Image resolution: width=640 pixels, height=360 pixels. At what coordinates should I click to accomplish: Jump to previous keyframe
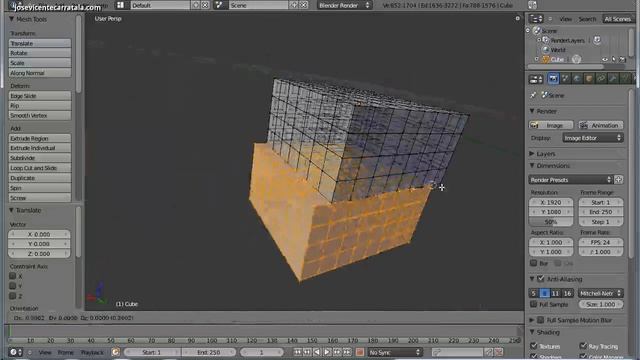pos(307,352)
